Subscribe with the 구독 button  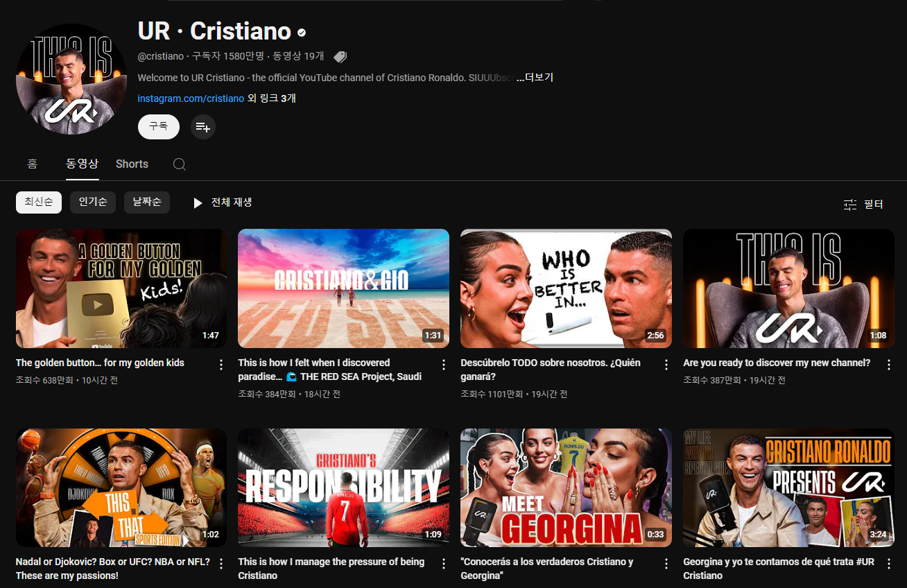pyautogui.click(x=158, y=127)
